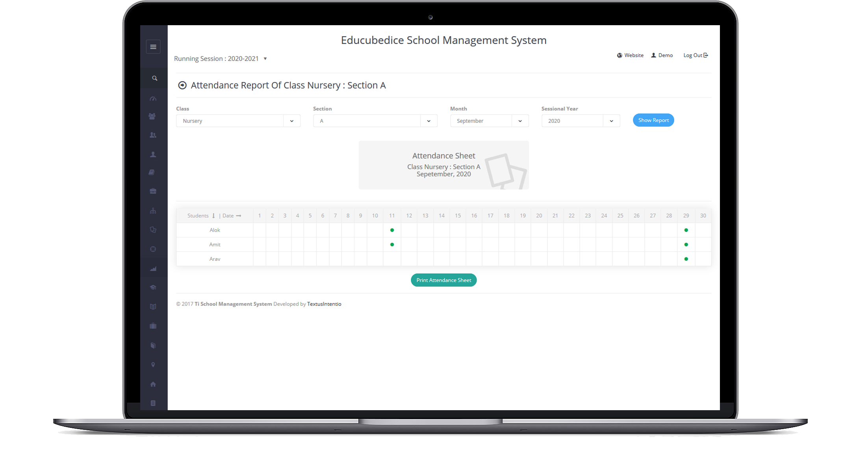Click the closed book sidebar icon

coord(153,345)
